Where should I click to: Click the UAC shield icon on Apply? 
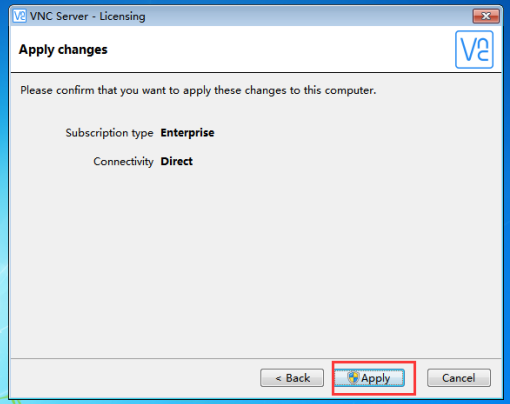pos(353,378)
